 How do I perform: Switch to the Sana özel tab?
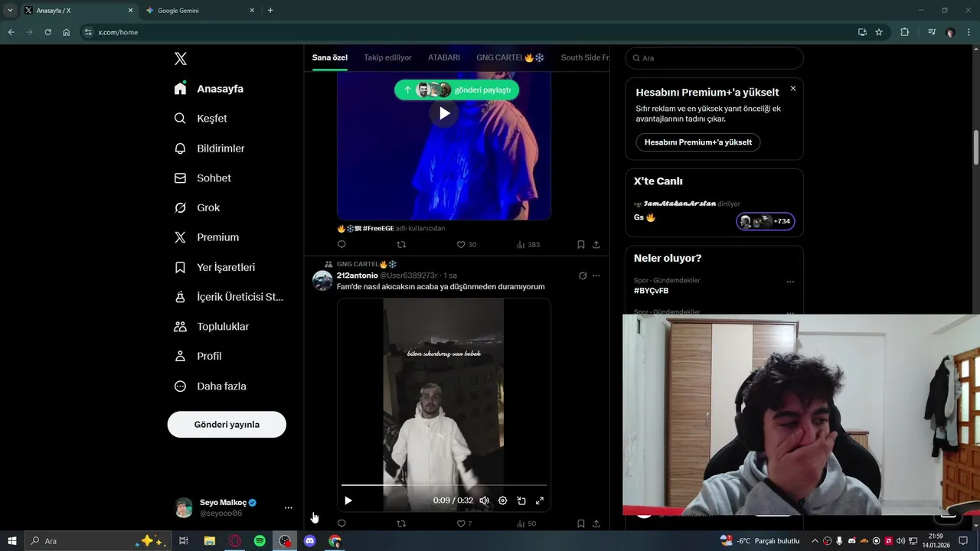[330, 57]
